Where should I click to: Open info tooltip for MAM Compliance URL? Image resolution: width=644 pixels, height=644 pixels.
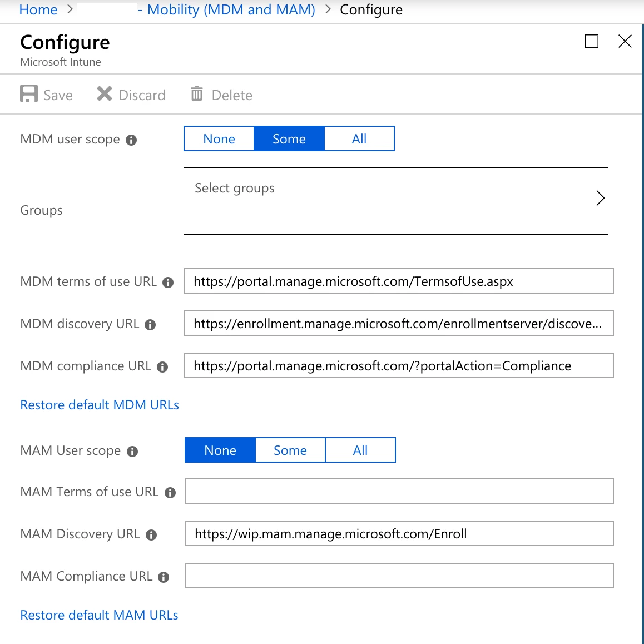tap(164, 577)
